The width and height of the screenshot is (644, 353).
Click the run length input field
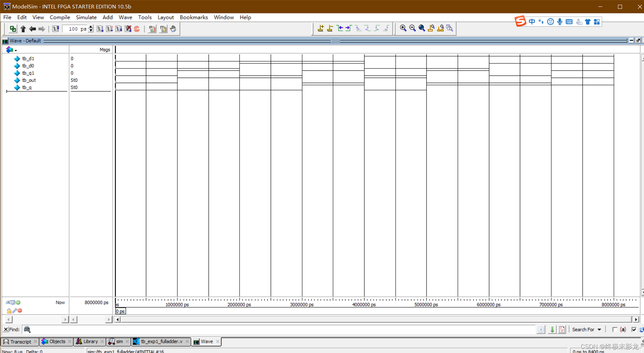click(75, 29)
